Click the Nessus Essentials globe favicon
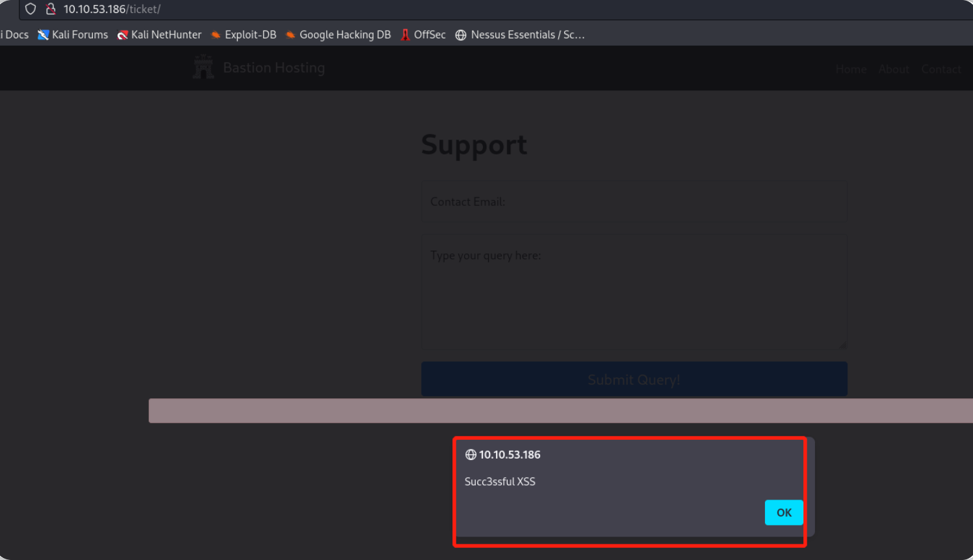Viewport: 973px width, 560px height. click(x=461, y=35)
